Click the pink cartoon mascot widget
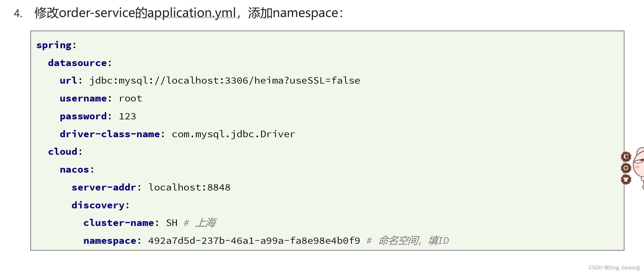This screenshot has width=644, height=273. tap(639, 168)
